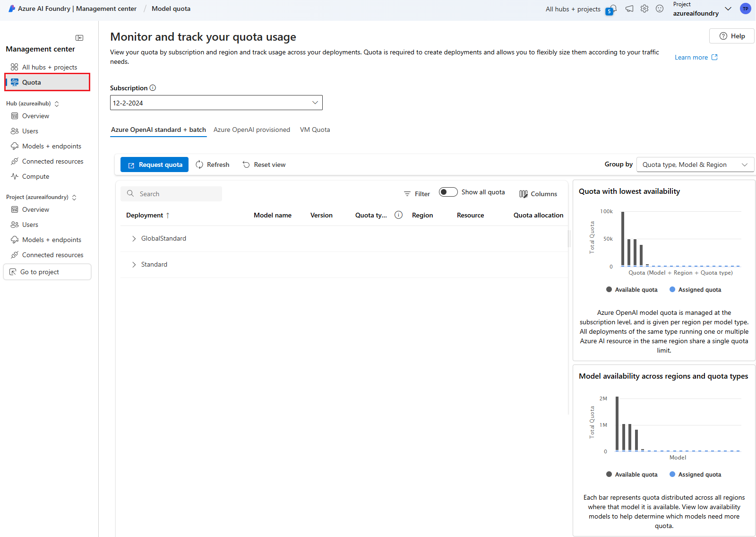Click the Go to project arrow icon
Viewport: 756px width, 537px height.
click(13, 272)
